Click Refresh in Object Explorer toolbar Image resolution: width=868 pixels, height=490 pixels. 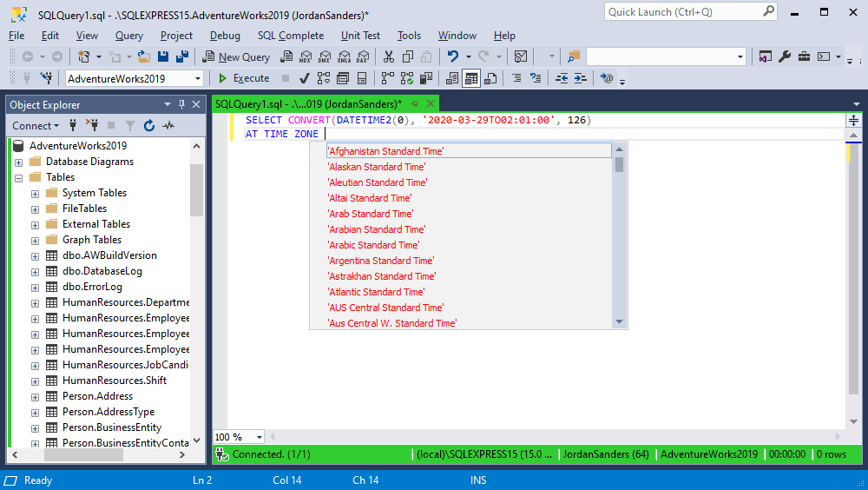(x=149, y=126)
